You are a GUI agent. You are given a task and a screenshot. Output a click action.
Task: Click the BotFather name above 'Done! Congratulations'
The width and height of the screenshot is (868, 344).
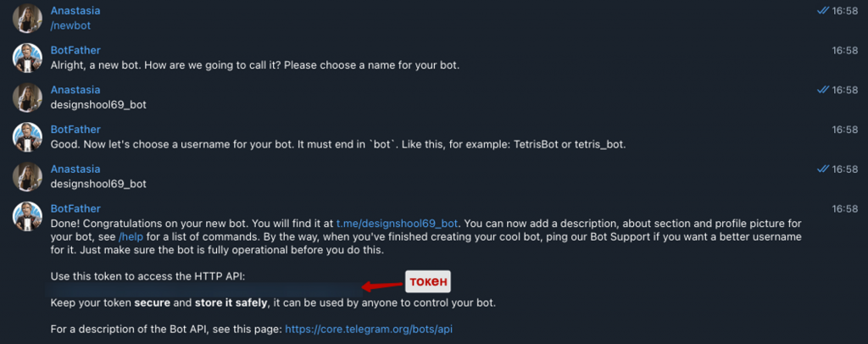pos(75,208)
